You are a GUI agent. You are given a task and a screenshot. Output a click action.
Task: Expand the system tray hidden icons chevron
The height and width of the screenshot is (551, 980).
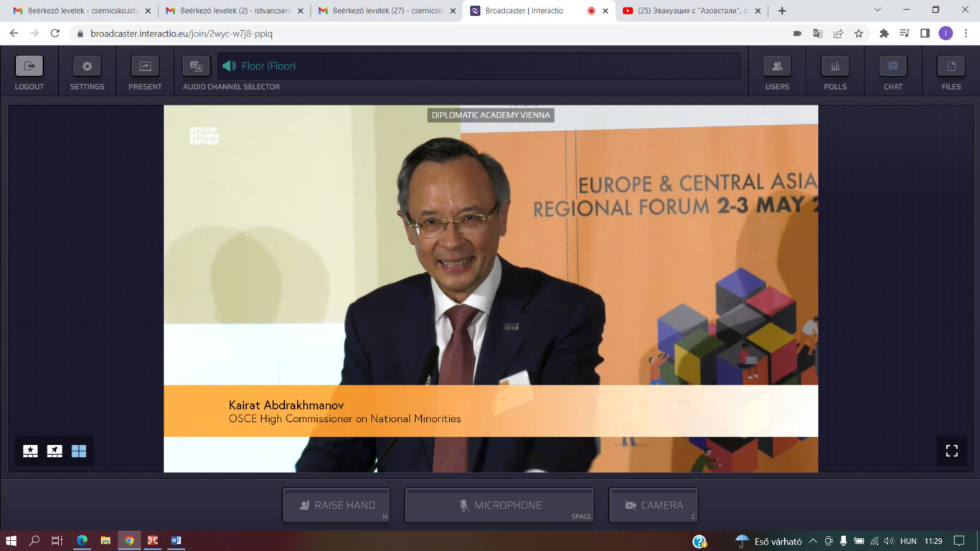pyautogui.click(x=813, y=541)
